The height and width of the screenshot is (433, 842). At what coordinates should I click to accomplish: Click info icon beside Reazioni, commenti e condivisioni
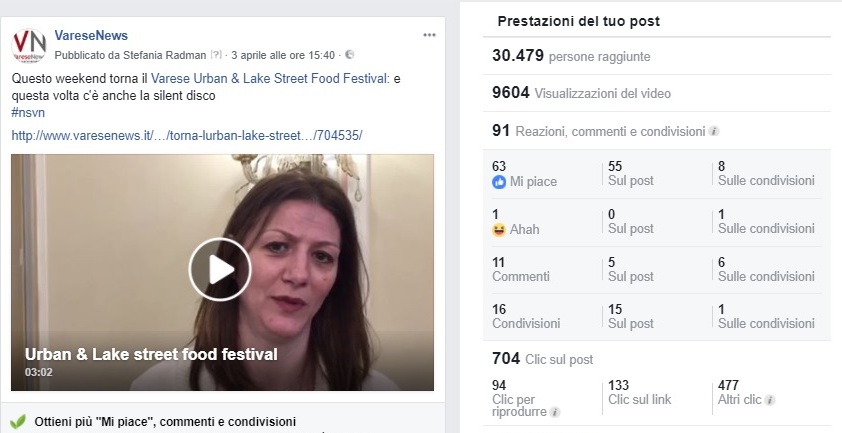(x=714, y=131)
